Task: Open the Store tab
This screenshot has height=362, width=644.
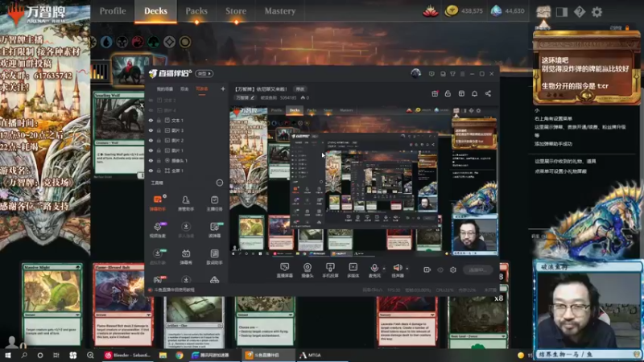Action: point(236,11)
